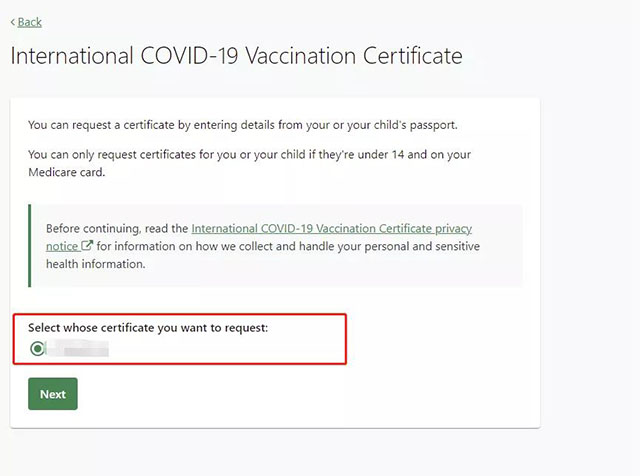The width and height of the screenshot is (640, 476).
Task: Click the underlined word notice
Action: click(x=62, y=246)
